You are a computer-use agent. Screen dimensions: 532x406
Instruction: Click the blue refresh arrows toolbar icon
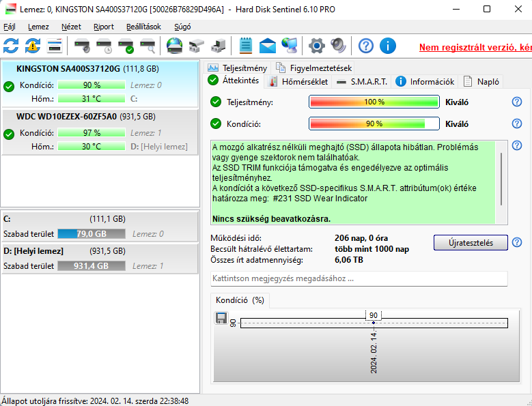pyautogui.click(x=11, y=46)
